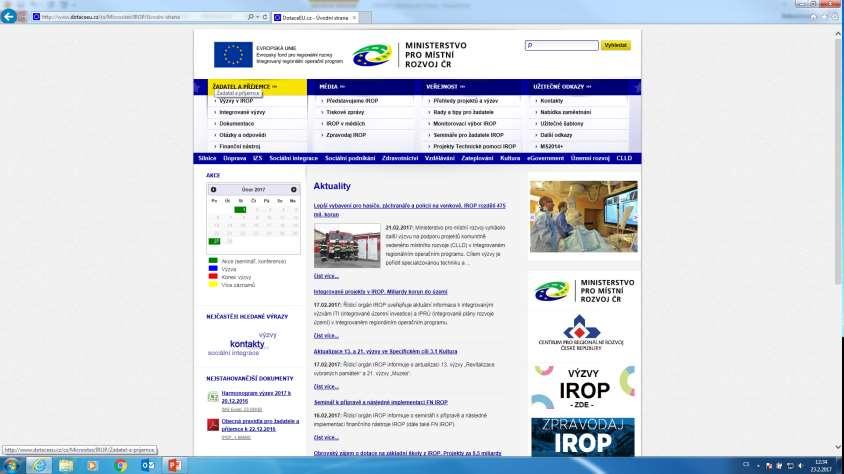Click the Centrum pro regionální rozvoj logo

pos(580,333)
